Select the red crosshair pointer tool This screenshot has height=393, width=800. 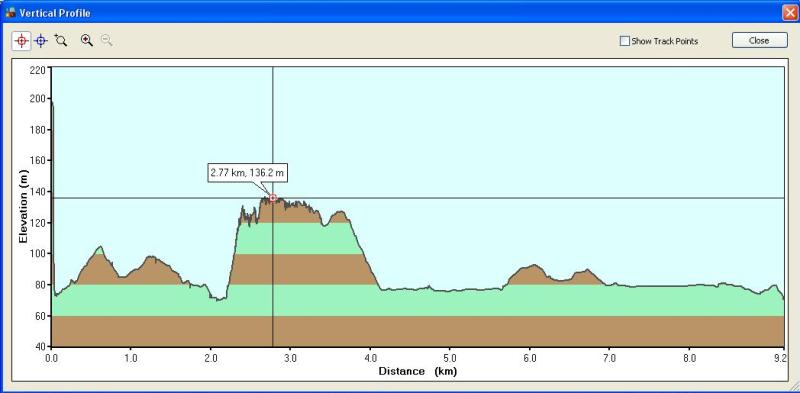(22, 41)
